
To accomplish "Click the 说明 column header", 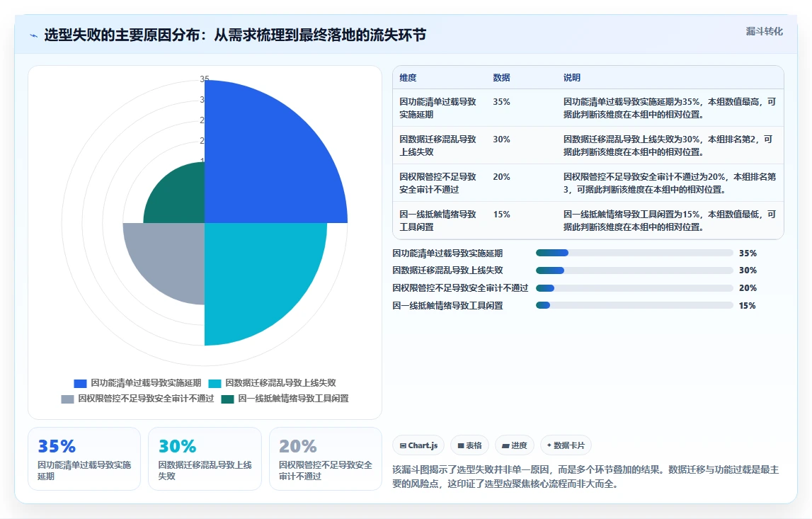I will (572, 78).
